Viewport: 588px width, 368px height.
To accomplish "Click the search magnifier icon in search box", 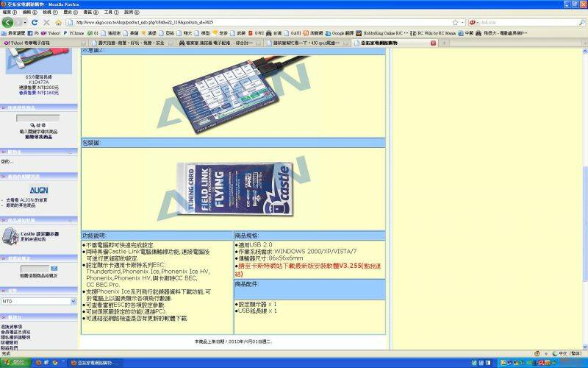I will 581,23.
